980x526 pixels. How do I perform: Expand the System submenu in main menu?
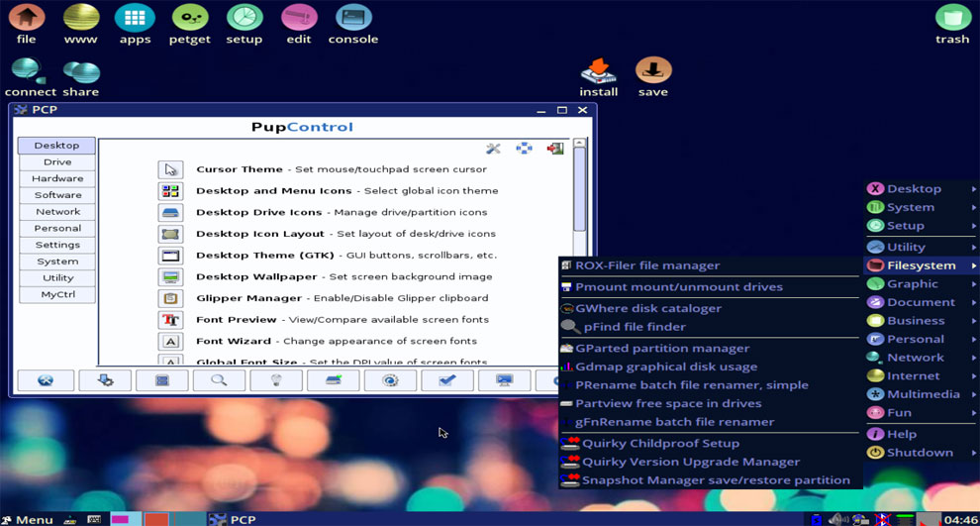[x=922, y=207]
